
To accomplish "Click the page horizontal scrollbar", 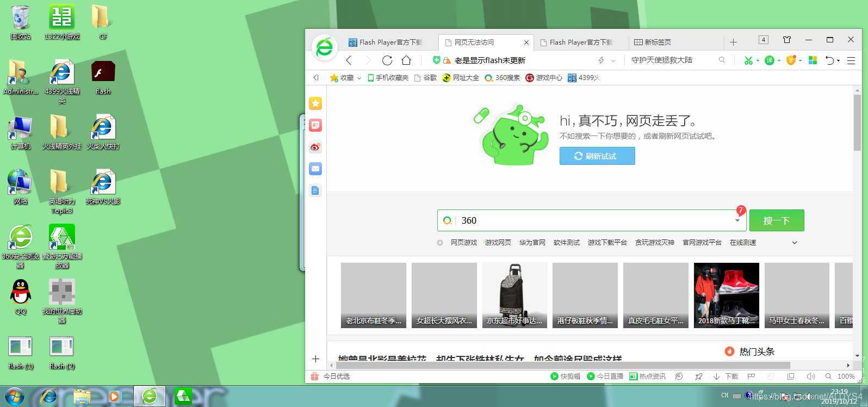I will [x=563, y=365].
